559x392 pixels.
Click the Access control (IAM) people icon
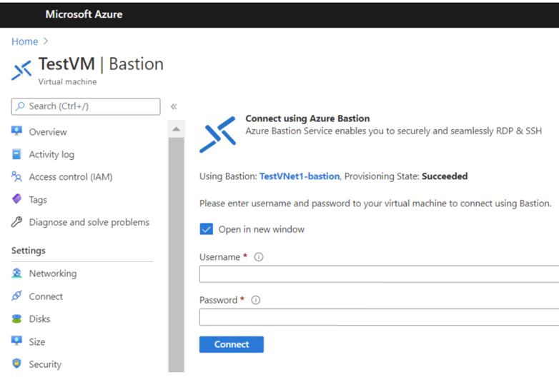[17, 177]
